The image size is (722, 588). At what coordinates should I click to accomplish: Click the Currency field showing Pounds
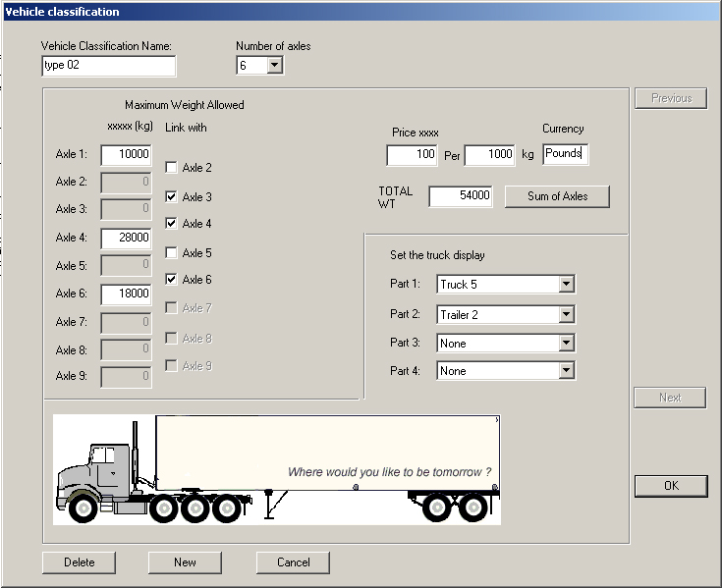[x=565, y=154]
